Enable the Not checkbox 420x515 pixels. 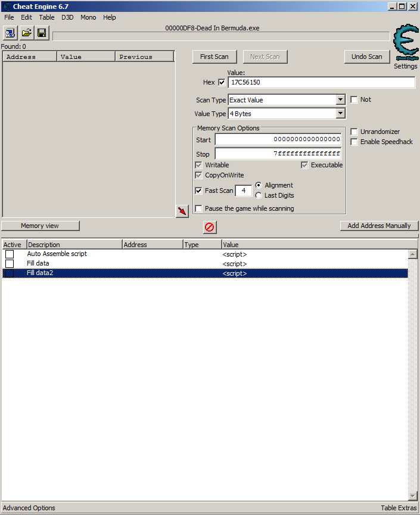tap(354, 99)
